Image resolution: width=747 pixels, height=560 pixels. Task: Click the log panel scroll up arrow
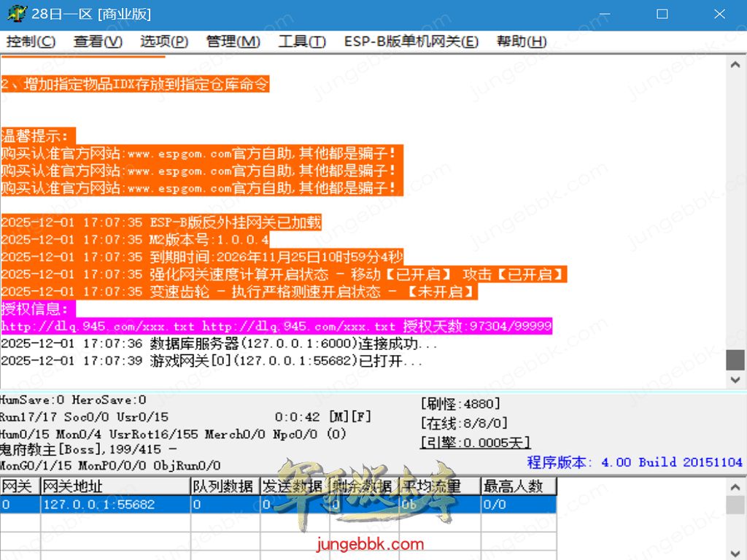click(x=735, y=65)
